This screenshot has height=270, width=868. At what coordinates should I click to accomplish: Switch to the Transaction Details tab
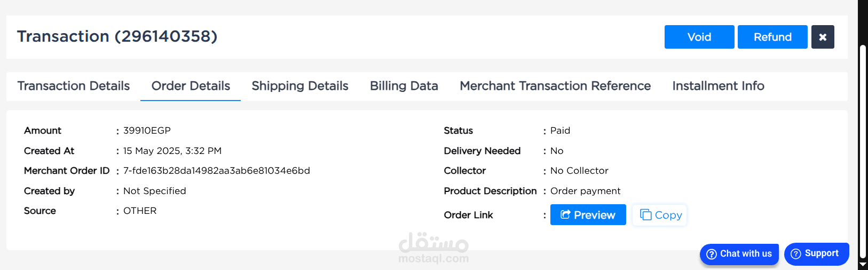74,86
